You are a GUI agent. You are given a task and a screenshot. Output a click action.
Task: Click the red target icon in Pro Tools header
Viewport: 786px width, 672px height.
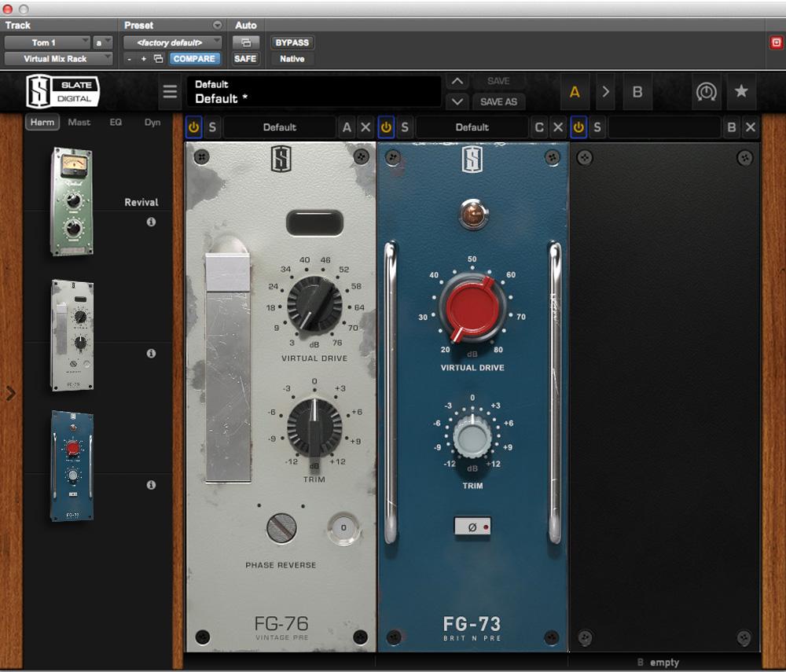[776, 42]
